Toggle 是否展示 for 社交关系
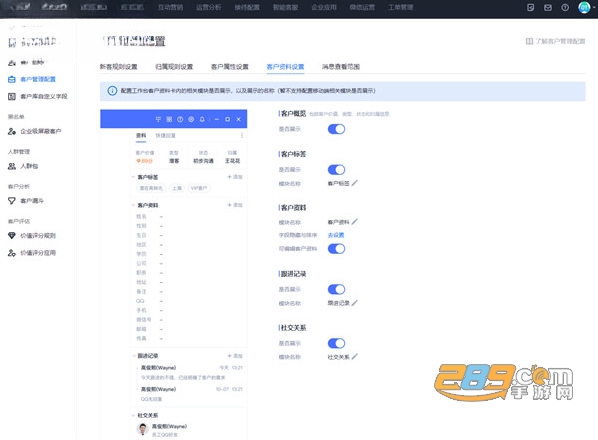 coord(336,344)
